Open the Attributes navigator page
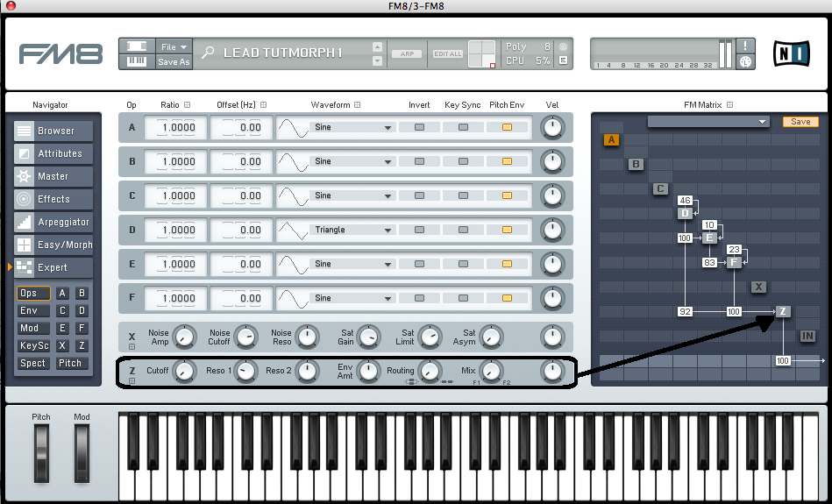This screenshot has width=832, height=504. pos(53,153)
